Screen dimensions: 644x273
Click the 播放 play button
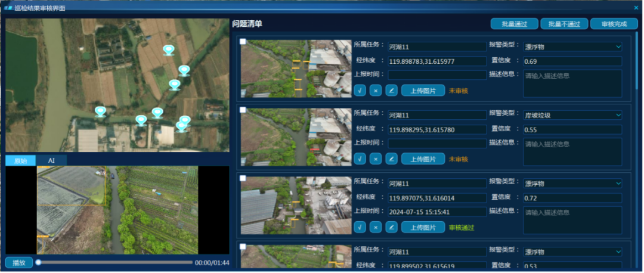pos(19,262)
